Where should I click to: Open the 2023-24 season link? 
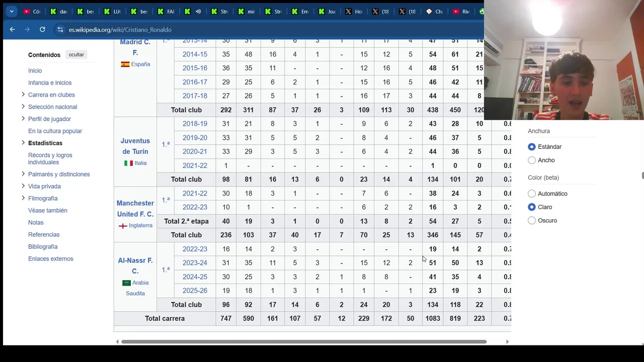[x=195, y=263]
